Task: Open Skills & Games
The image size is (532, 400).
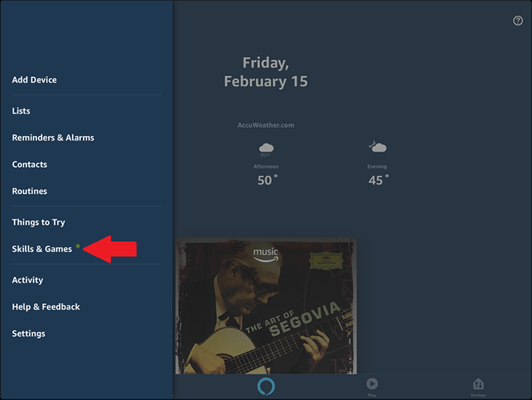Action: [x=42, y=249]
